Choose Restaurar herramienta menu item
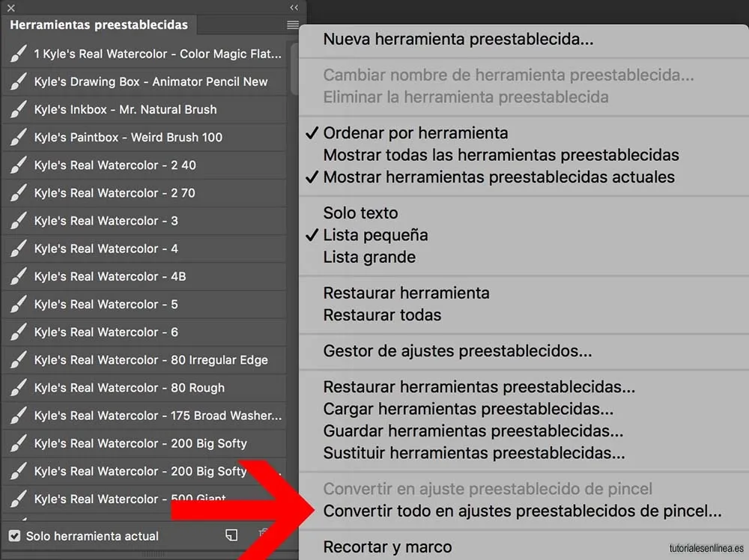The height and width of the screenshot is (560, 749). point(406,293)
